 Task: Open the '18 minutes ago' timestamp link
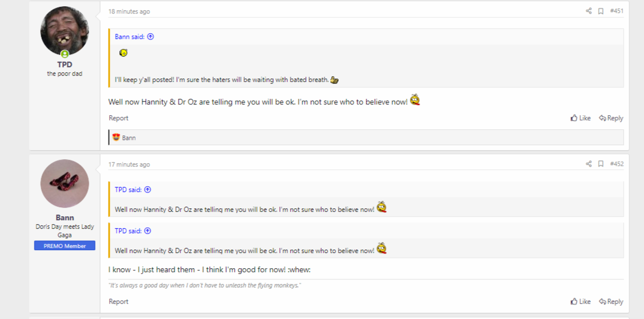click(x=129, y=11)
